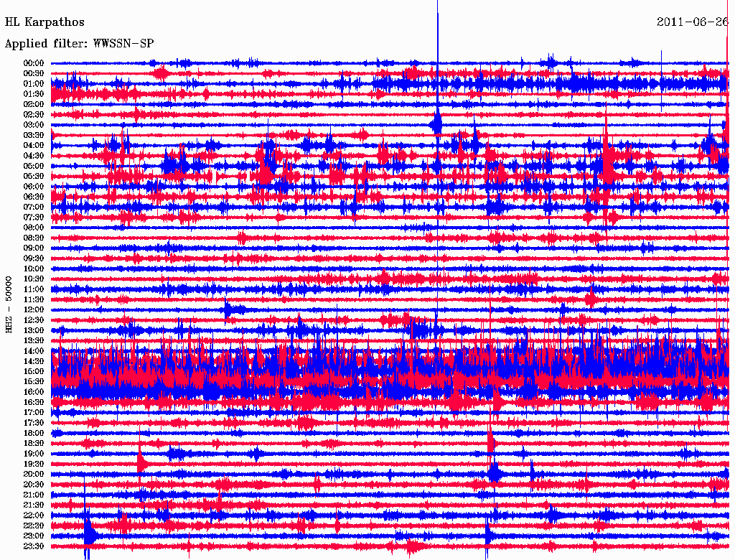Select the 05:30 time label
This screenshot has height=560, width=735.
coord(34,177)
